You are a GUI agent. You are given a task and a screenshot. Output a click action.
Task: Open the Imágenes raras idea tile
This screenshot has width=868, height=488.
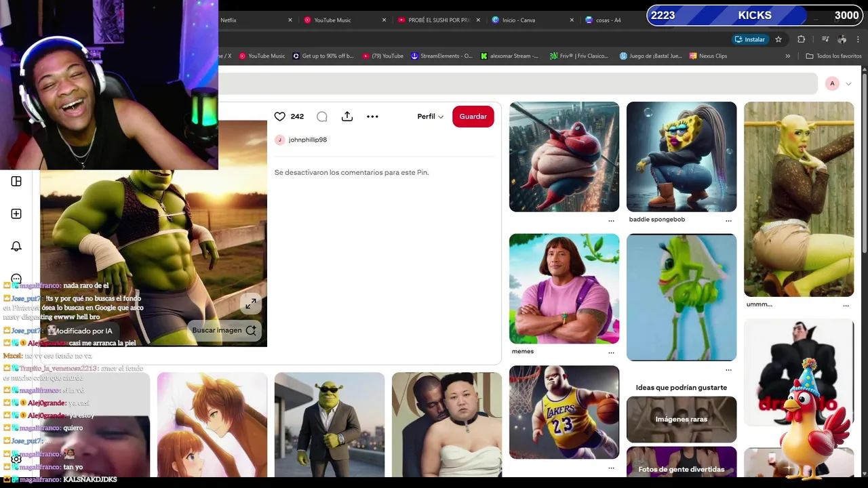(x=682, y=420)
